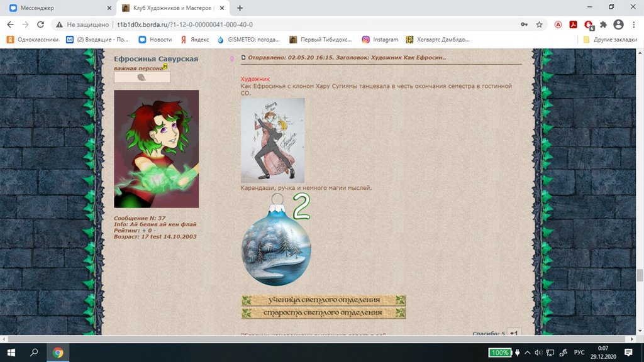Click the Сообщение N: 37 text
Image resolution: width=644 pixels, height=362 pixels.
[x=140, y=218]
